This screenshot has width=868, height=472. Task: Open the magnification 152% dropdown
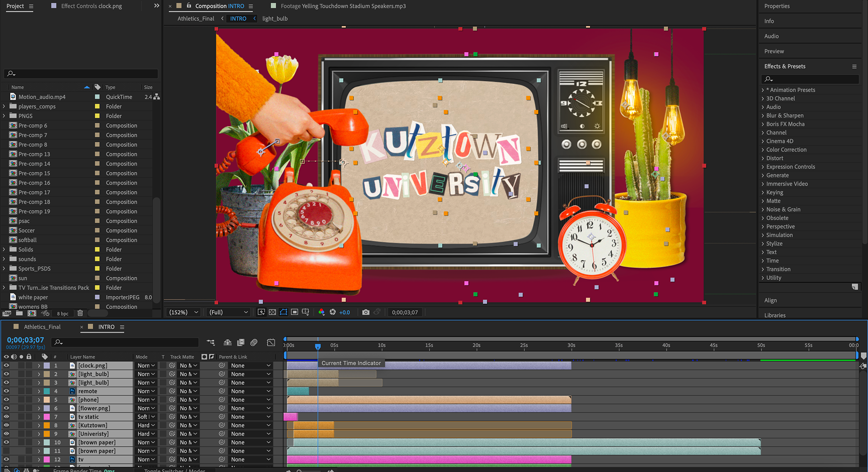click(x=184, y=312)
